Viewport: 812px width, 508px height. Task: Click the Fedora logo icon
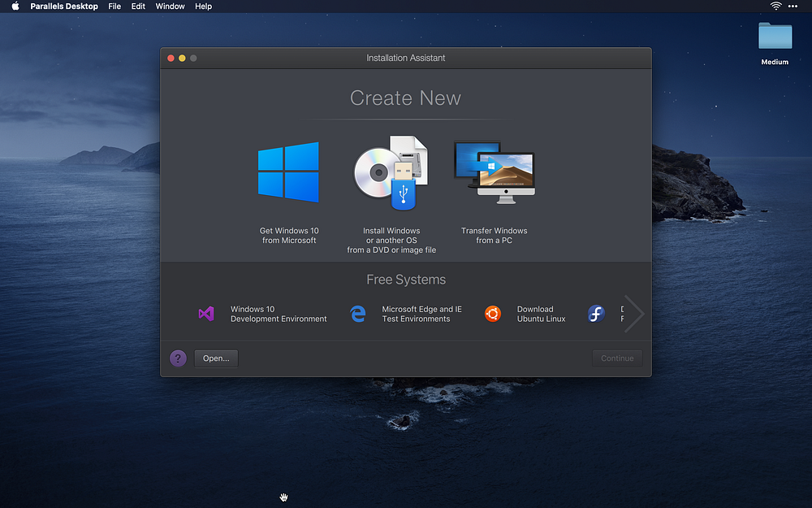click(x=596, y=314)
